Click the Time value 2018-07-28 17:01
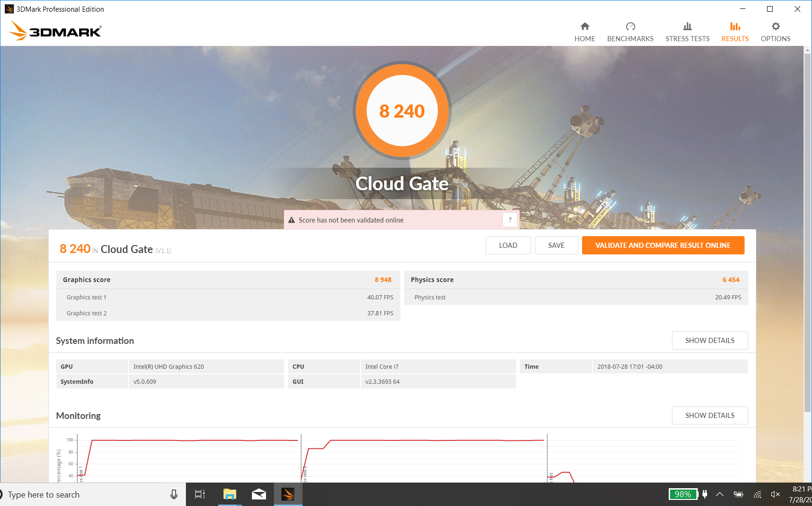812x506 pixels. point(630,367)
